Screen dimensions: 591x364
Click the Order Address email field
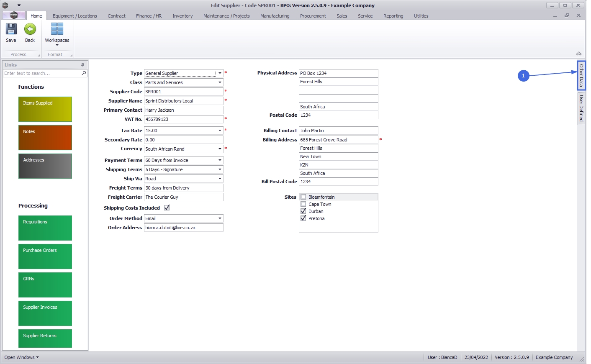(184, 228)
